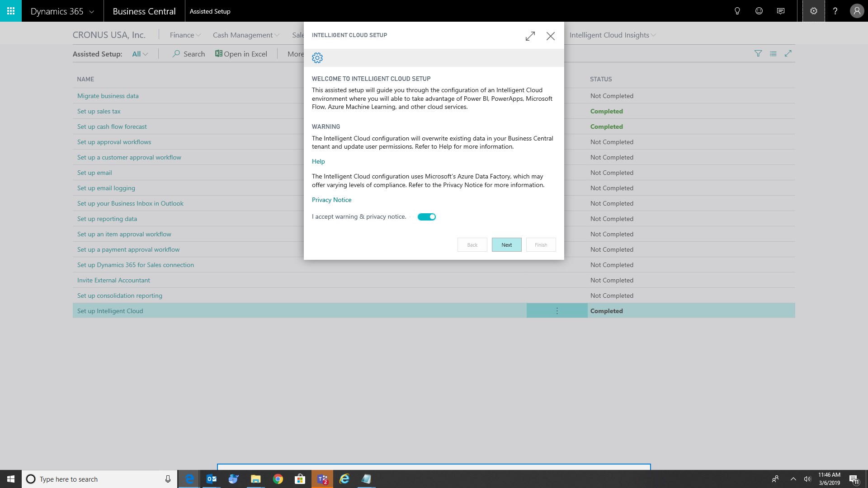Expand Intelligent Cloud Insights menu
This screenshot has height=488, width=868.
coord(613,35)
